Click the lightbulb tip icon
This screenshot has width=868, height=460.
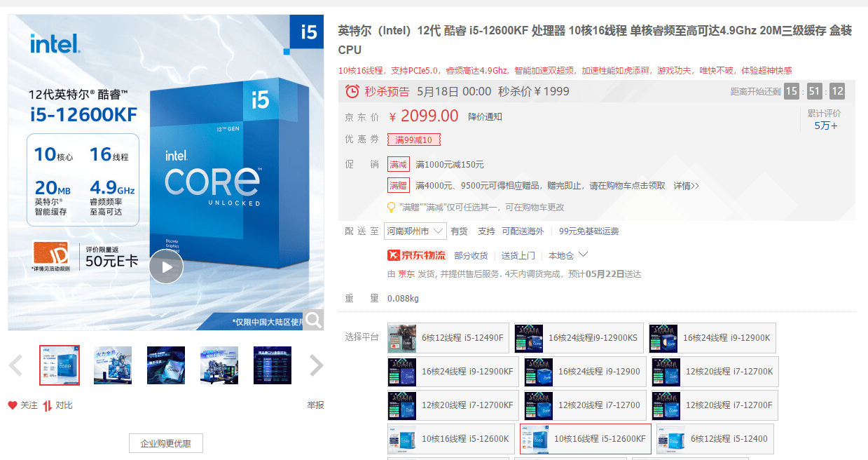coord(392,207)
